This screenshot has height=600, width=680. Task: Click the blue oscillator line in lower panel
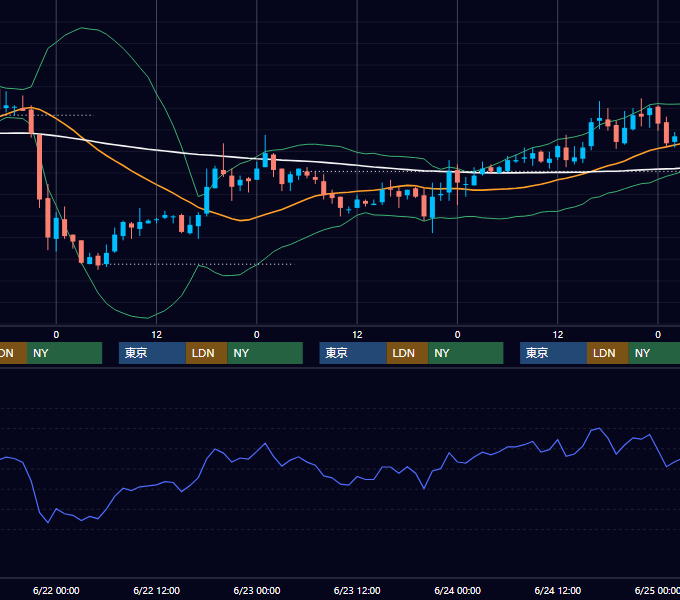click(x=340, y=482)
